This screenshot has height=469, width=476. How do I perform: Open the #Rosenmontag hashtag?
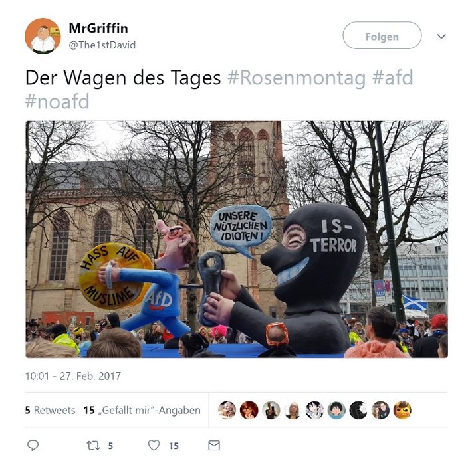pyautogui.click(x=297, y=78)
